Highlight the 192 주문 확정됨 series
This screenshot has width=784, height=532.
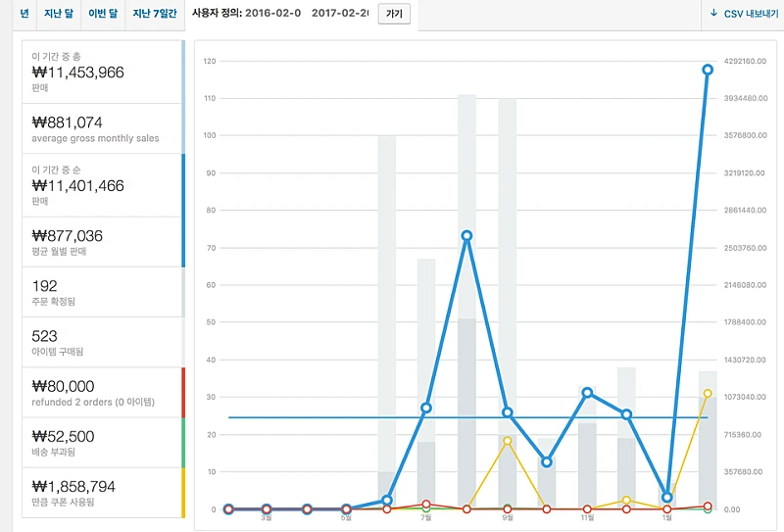103,292
